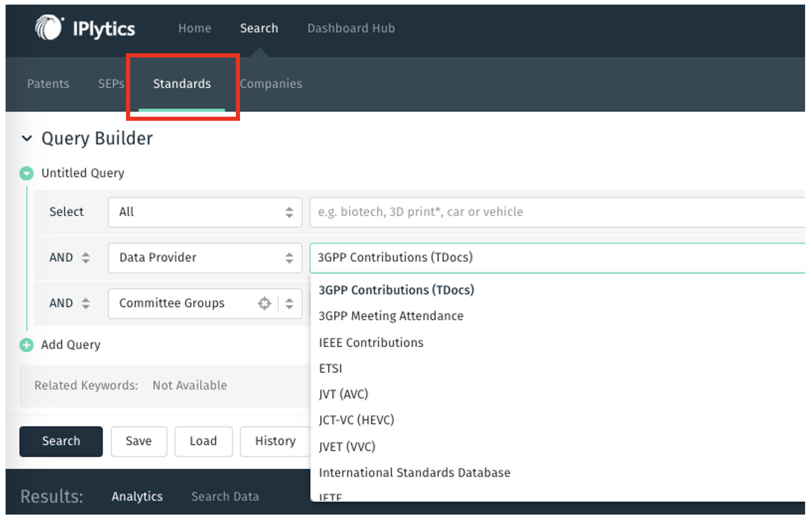Select the JVET (VVC) option

pos(347,447)
